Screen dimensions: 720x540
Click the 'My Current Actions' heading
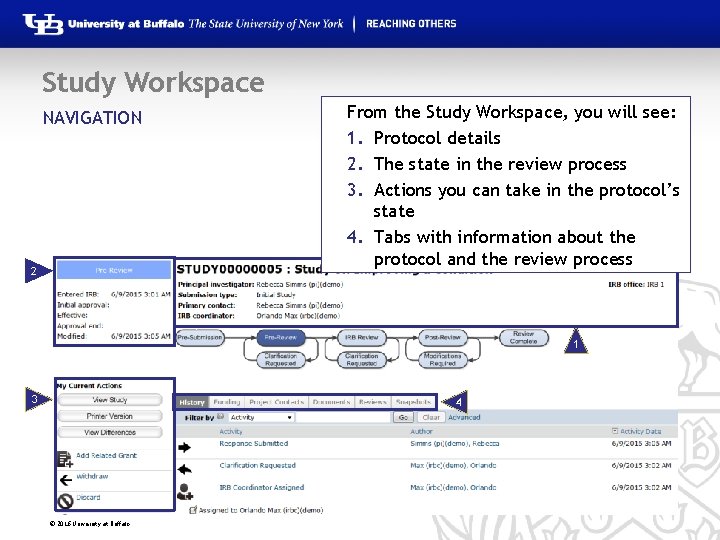click(x=90, y=386)
